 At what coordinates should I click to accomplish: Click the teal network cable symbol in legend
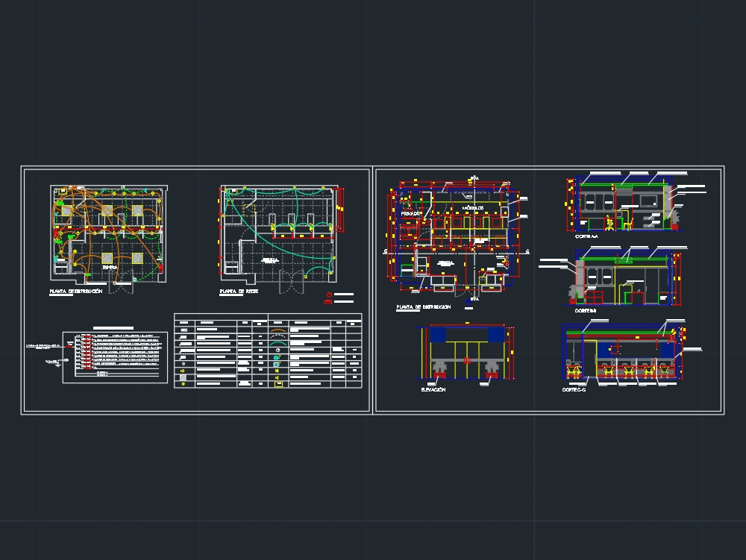click(278, 343)
